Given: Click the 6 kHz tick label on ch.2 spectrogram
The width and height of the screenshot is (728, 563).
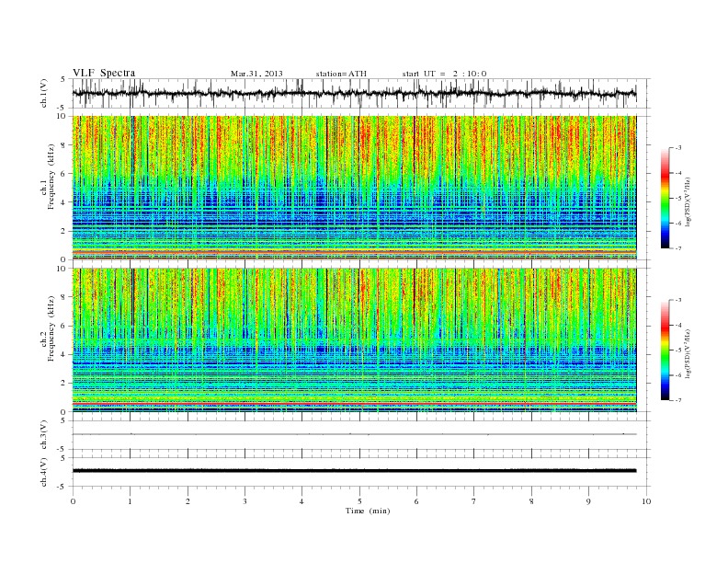Looking at the screenshot, I should [x=63, y=326].
